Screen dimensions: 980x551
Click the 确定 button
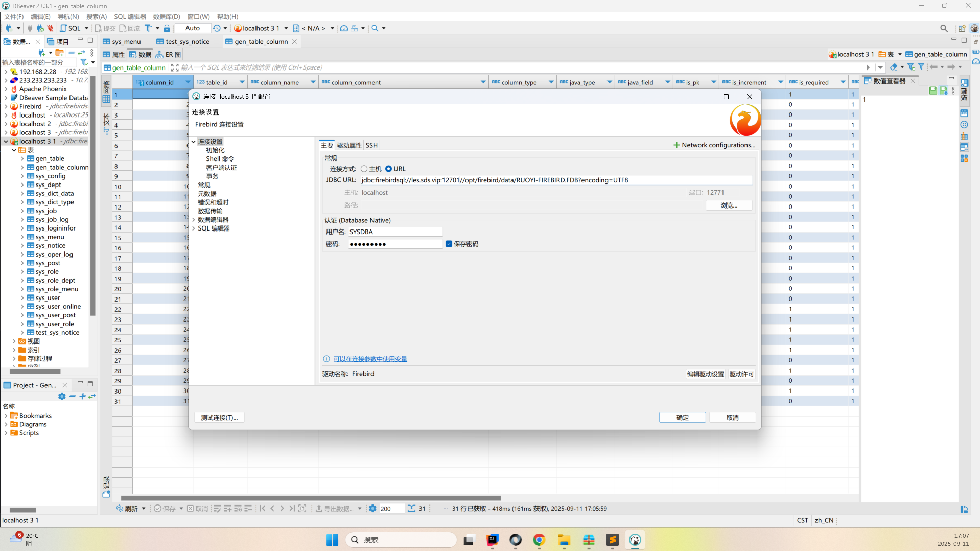pos(682,418)
